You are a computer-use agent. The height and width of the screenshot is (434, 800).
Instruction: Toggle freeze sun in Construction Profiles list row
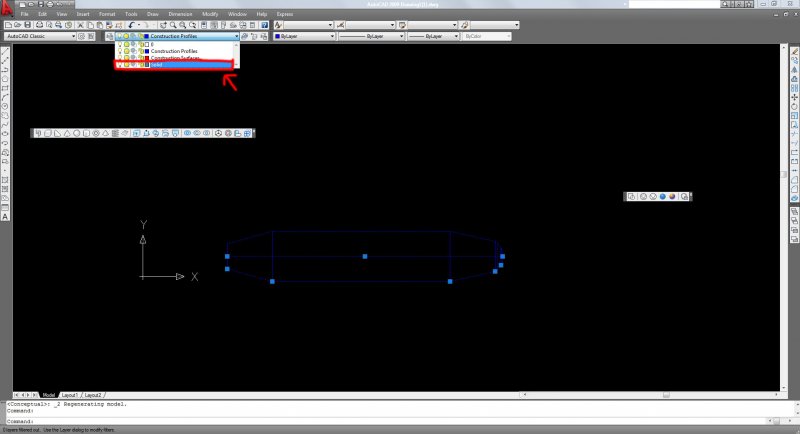[x=126, y=51]
